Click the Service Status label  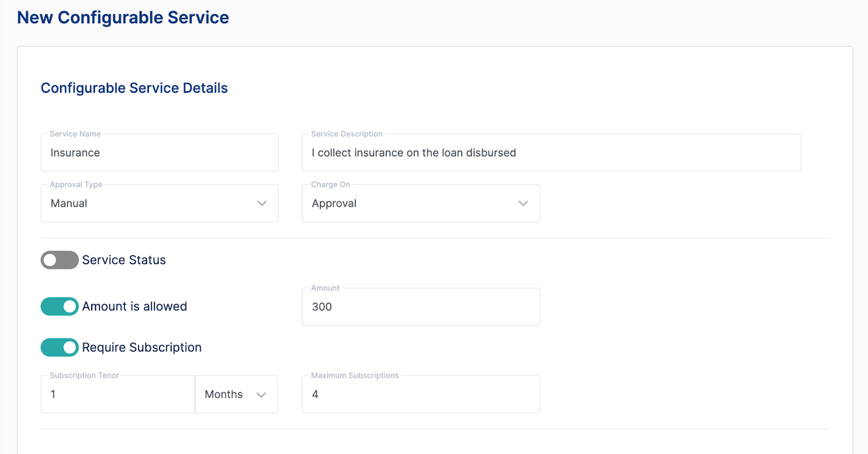(x=124, y=260)
